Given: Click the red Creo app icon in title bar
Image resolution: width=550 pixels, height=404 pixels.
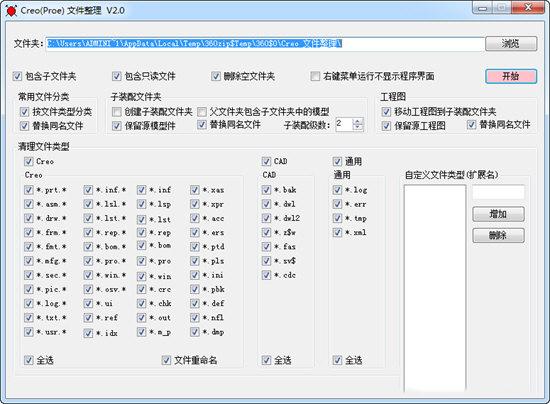Looking at the screenshot, I should pos(11,11).
